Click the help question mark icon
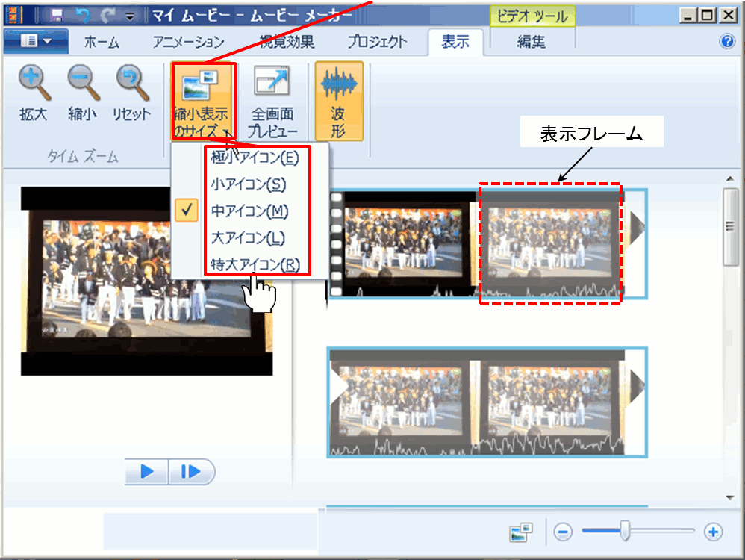 pyautogui.click(x=727, y=42)
